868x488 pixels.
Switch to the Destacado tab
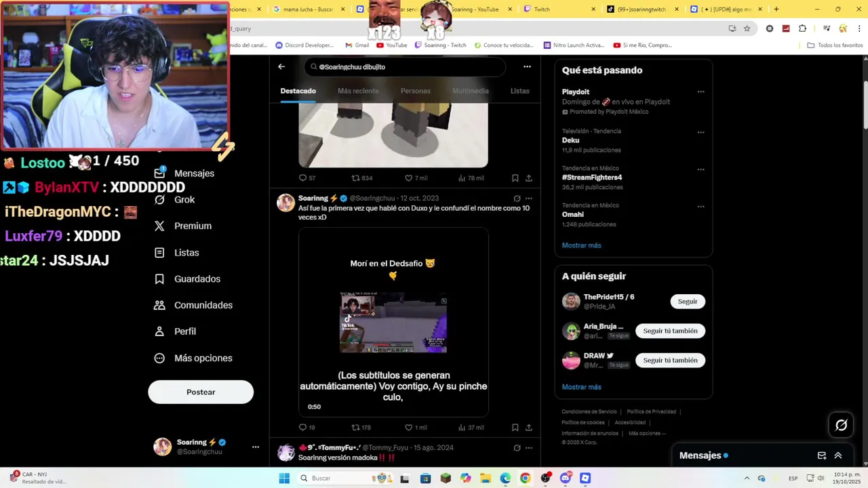298,91
